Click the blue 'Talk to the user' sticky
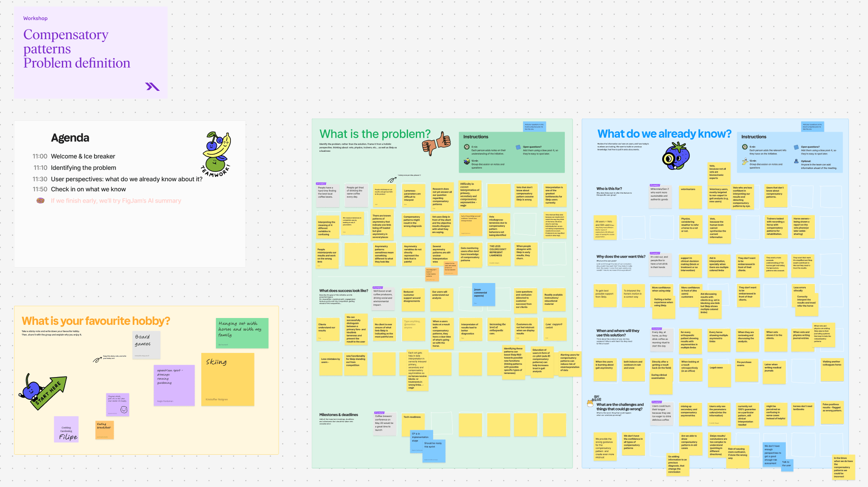The height and width of the screenshot is (487, 868). click(x=787, y=465)
